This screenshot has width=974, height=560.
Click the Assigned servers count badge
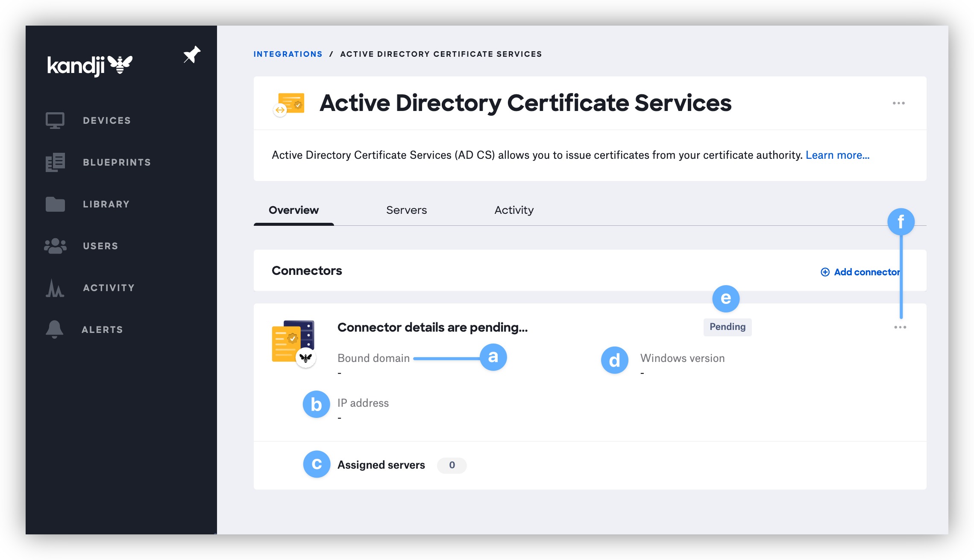point(452,465)
